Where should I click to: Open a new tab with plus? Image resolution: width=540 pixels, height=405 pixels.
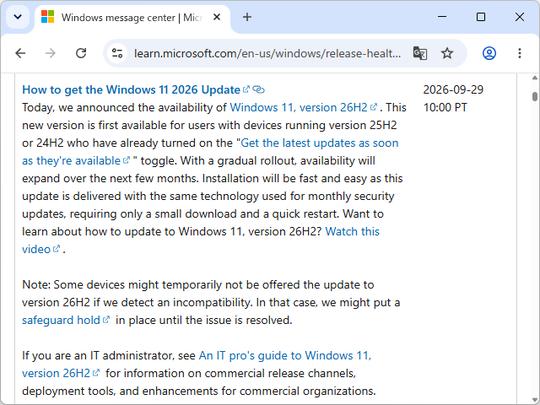(247, 17)
